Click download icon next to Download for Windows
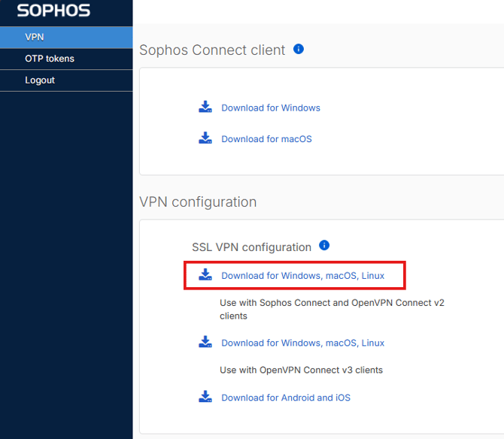 [205, 107]
